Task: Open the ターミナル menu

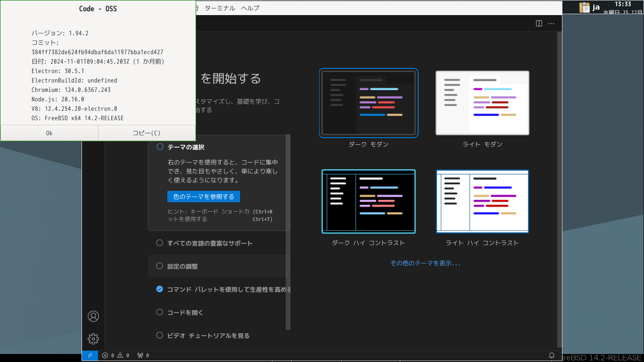Action: 220,8
